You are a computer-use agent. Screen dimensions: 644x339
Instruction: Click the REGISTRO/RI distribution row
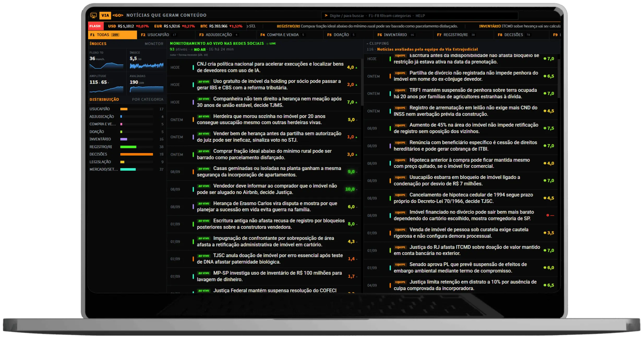pos(127,147)
